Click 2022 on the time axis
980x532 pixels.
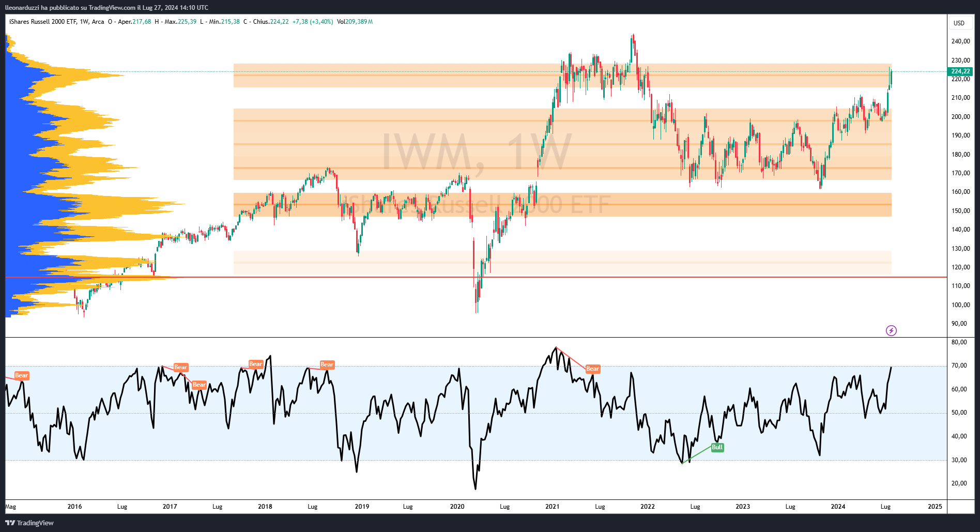pyautogui.click(x=648, y=507)
